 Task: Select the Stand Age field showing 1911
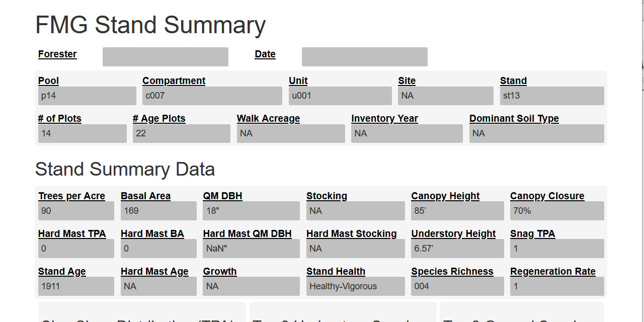point(76,286)
